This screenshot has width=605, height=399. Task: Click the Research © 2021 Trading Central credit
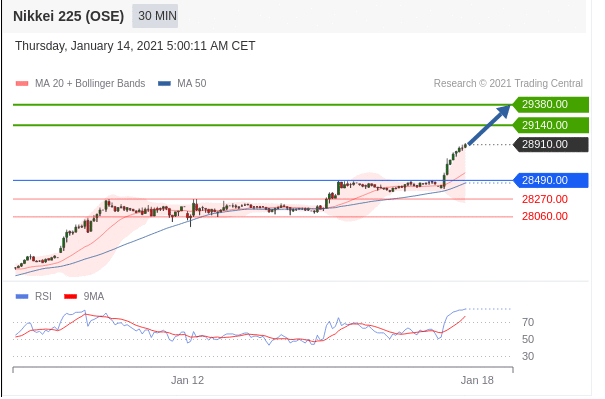click(x=508, y=83)
